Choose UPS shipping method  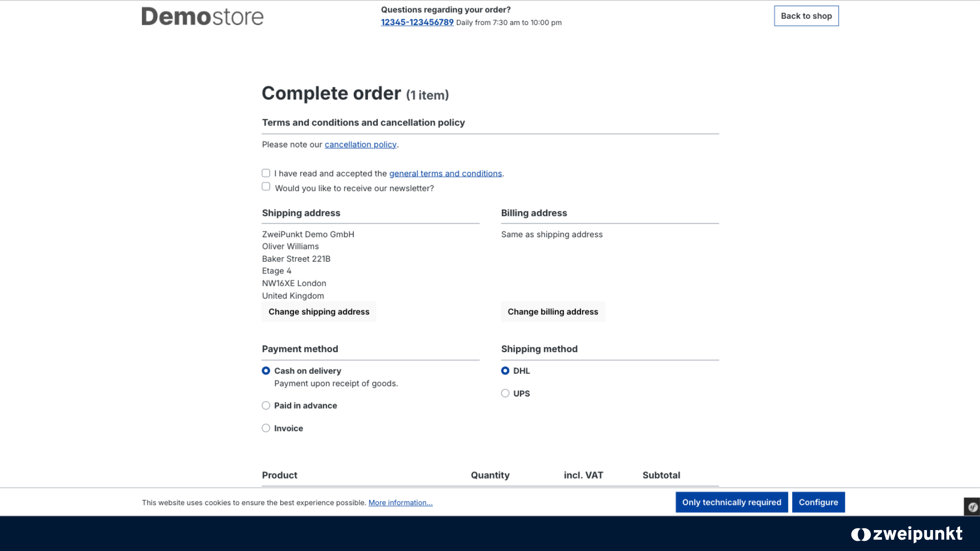coord(505,393)
